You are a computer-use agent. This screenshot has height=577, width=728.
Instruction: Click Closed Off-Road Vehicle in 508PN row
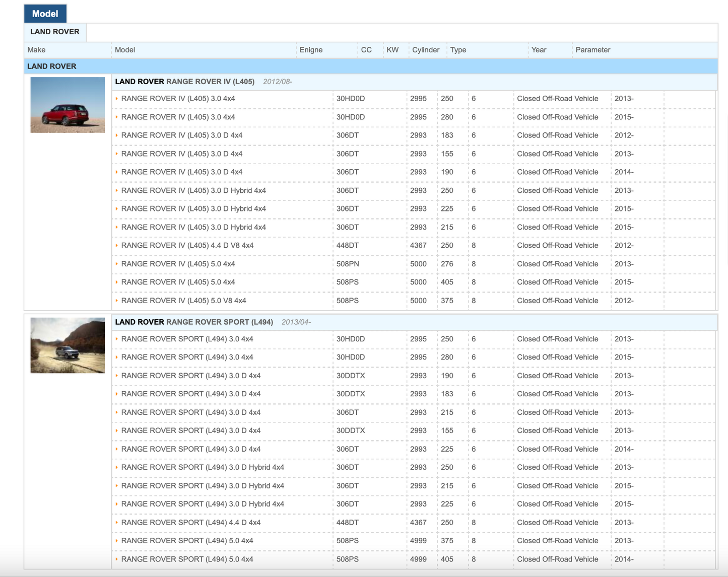558,264
